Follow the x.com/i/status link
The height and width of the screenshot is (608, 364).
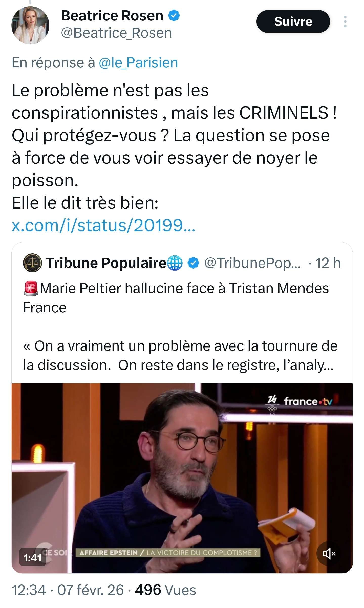click(x=103, y=225)
